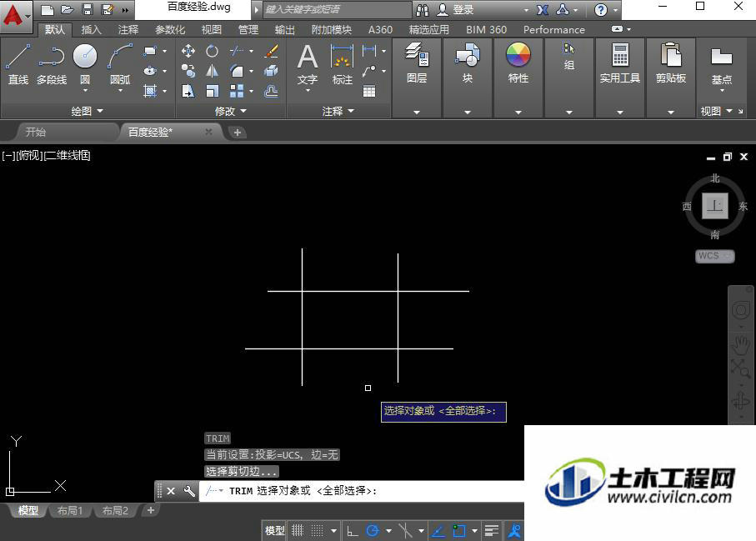Open the 输出 (Output) ribbon tab
The image size is (756, 541).
[284, 30]
